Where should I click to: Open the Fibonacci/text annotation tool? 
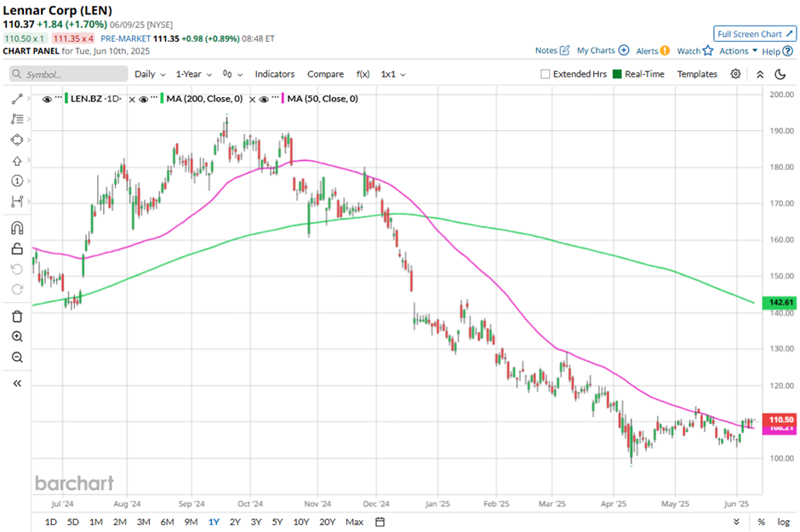pyautogui.click(x=17, y=119)
